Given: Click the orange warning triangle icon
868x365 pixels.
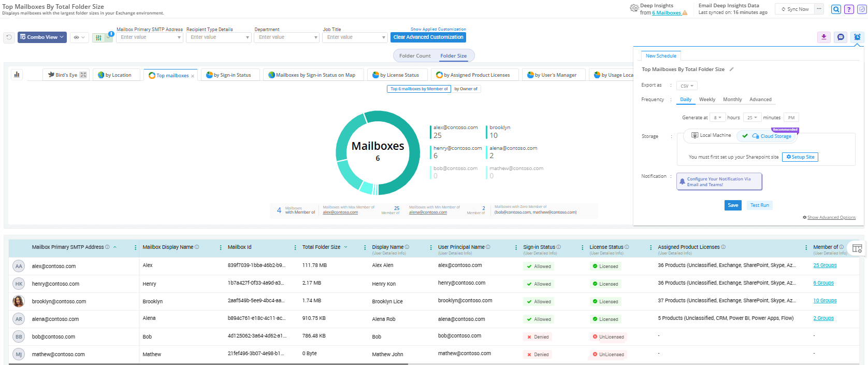Looking at the screenshot, I should [685, 13].
